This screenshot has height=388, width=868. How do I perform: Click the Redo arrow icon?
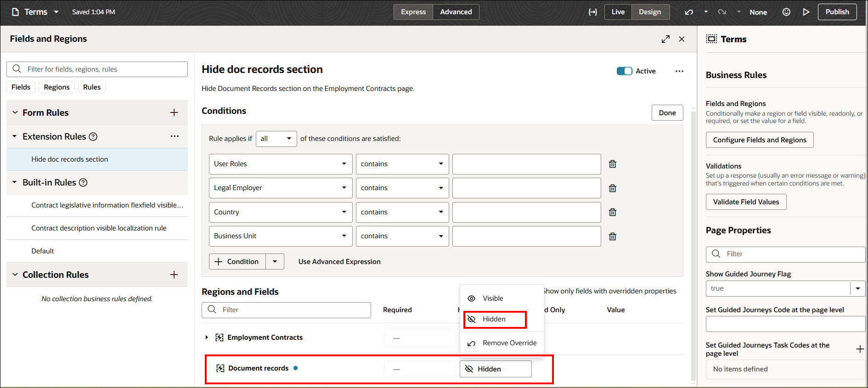(722, 12)
